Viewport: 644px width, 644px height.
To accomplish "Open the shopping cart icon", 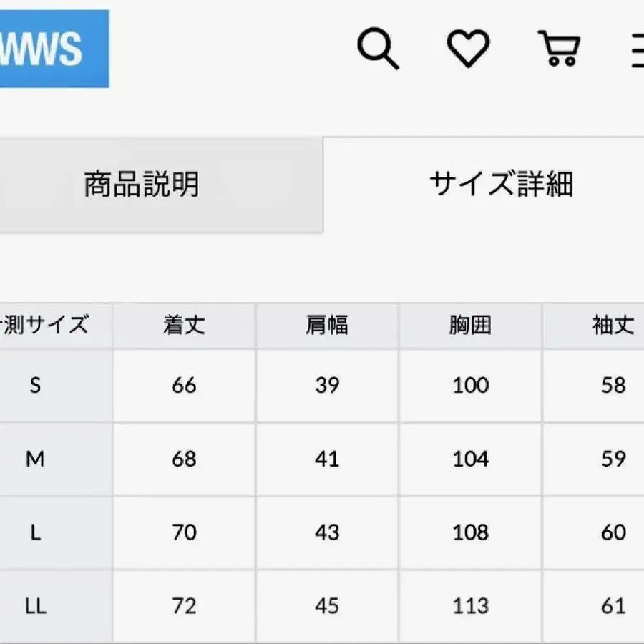I will 558,49.
